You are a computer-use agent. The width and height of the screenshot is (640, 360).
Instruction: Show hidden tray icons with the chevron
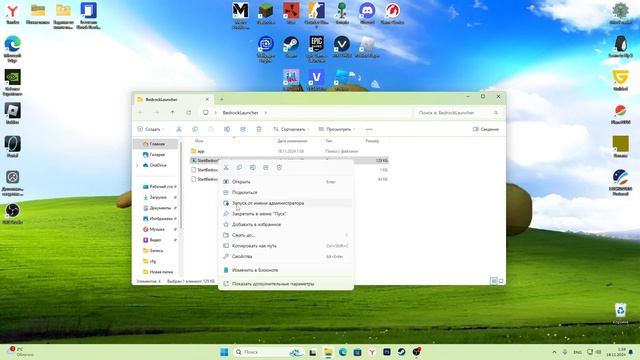[x=554, y=352]
